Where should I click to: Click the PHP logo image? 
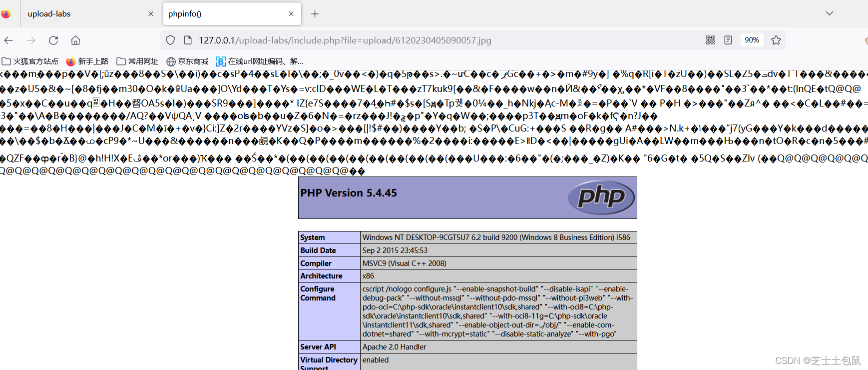601,197
